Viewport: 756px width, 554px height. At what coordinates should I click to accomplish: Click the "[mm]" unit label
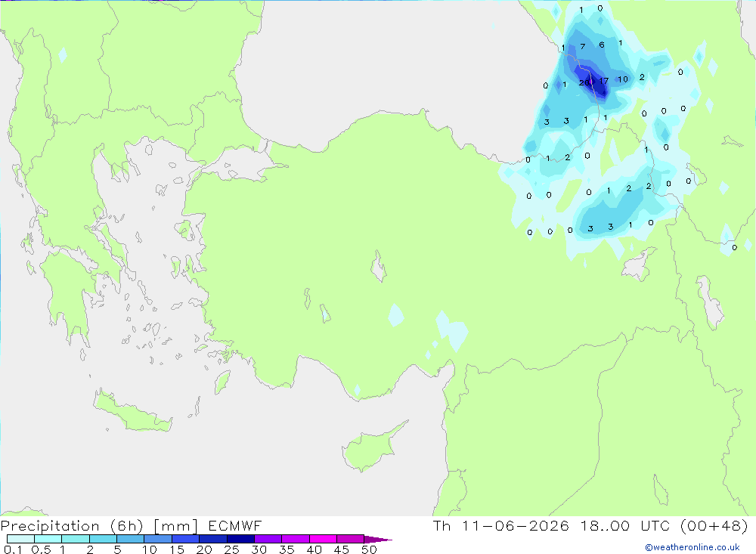pos(175,526)
